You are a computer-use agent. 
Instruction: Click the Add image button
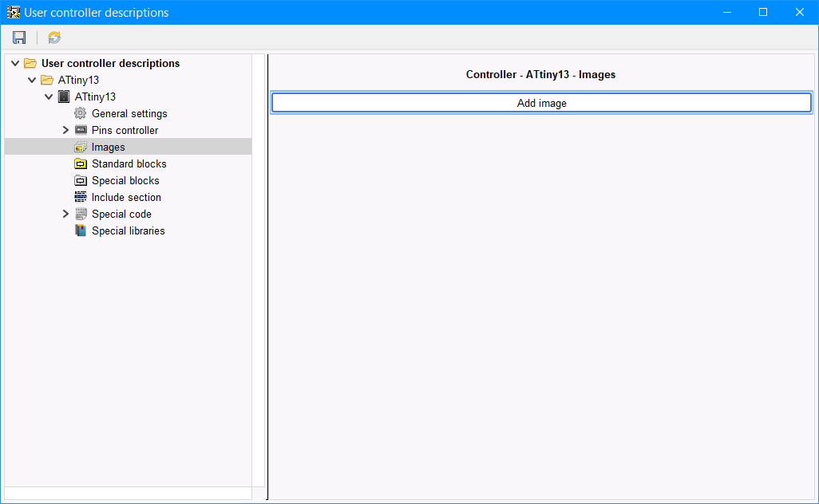(x=541, y=103)
